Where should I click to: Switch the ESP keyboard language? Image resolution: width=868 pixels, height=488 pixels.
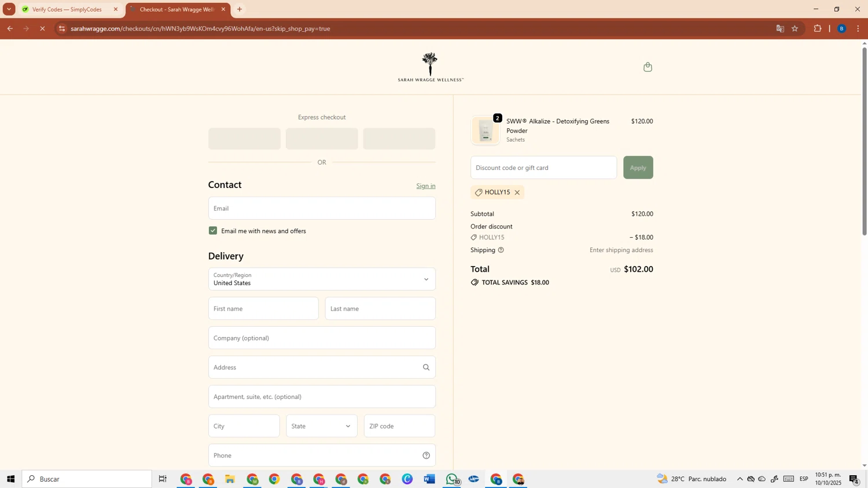point(804,479)
